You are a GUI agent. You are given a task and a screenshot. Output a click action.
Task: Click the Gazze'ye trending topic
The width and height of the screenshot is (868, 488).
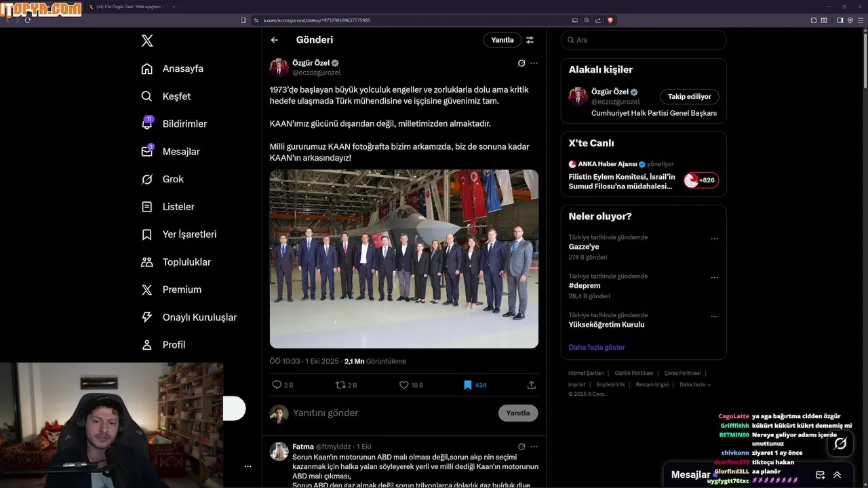click(584, 247)
